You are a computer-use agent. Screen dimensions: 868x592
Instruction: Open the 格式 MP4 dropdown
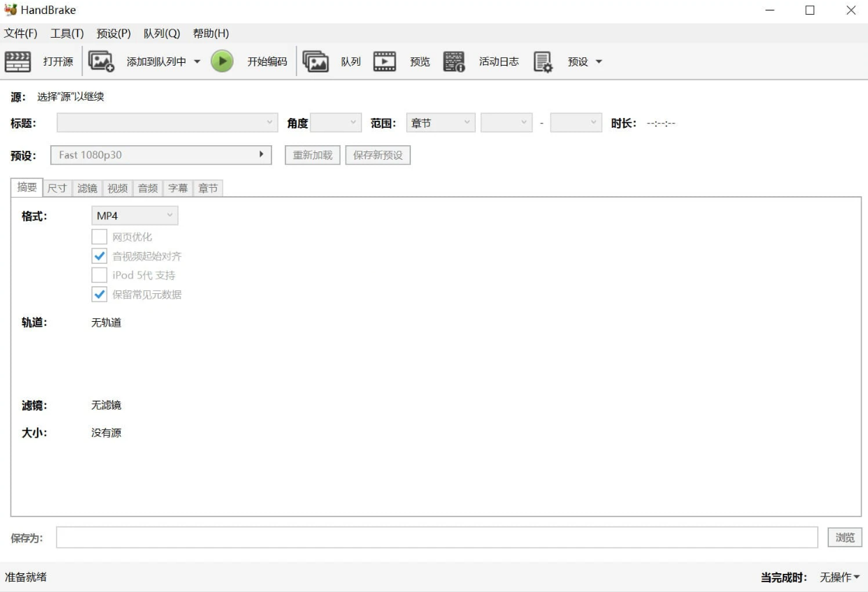(135, 216)
